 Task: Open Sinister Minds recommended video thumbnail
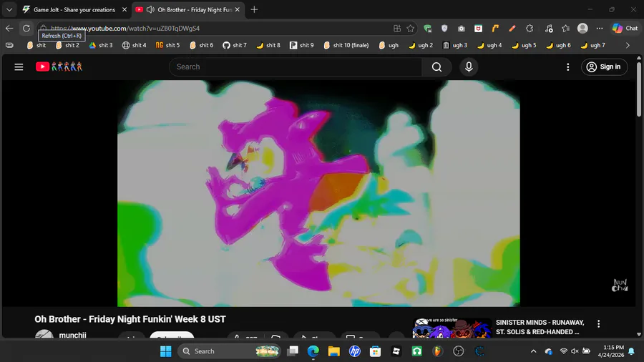[x=452, y=328]
